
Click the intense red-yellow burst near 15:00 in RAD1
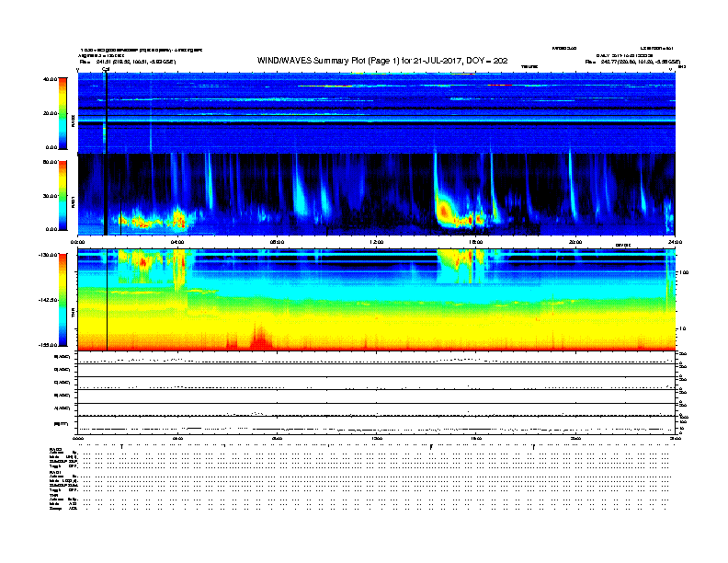click(x=444, y=212)
